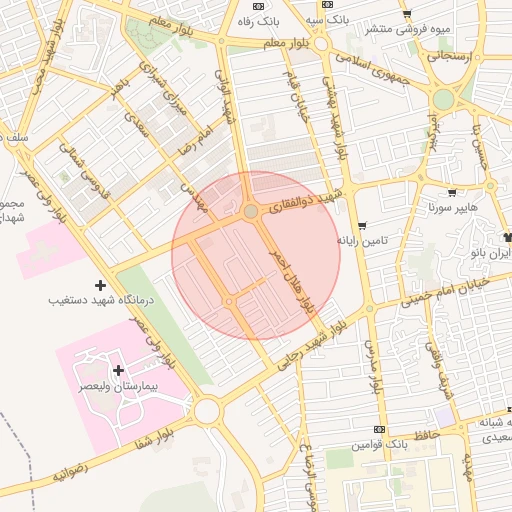Select the تامین رایانه shop cart icon
512x512 pixels.
(x=363, y=226)
